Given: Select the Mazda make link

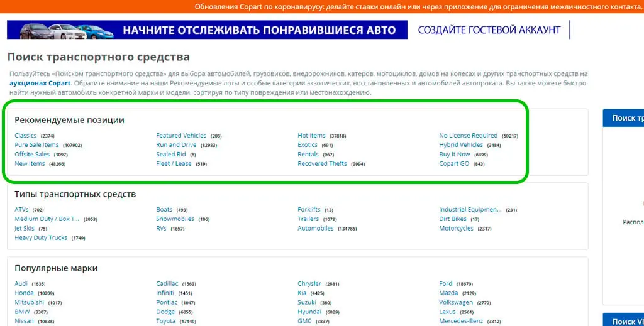Looking at the screenshot, I should tap(448, 293).
